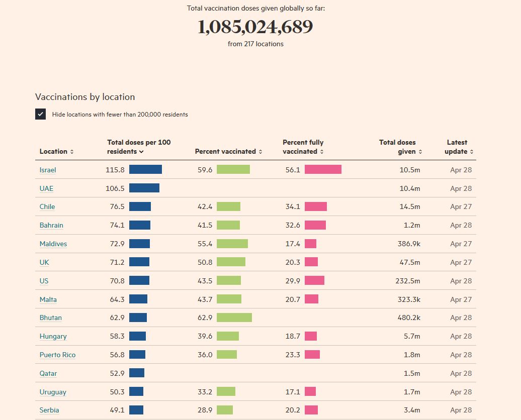The height and width of the screenshot is (420, 521).
Task: Open the Maldives link
Action: point(53,244)
